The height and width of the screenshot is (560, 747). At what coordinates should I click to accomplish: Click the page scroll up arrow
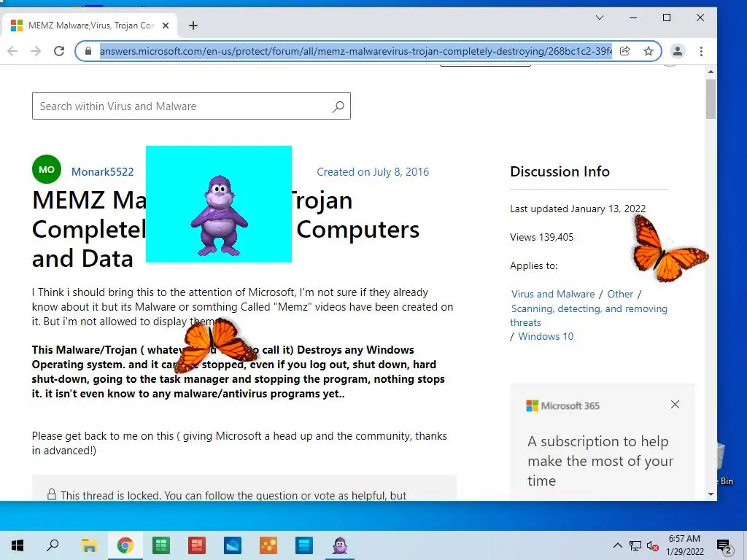[x=711, y=72]
